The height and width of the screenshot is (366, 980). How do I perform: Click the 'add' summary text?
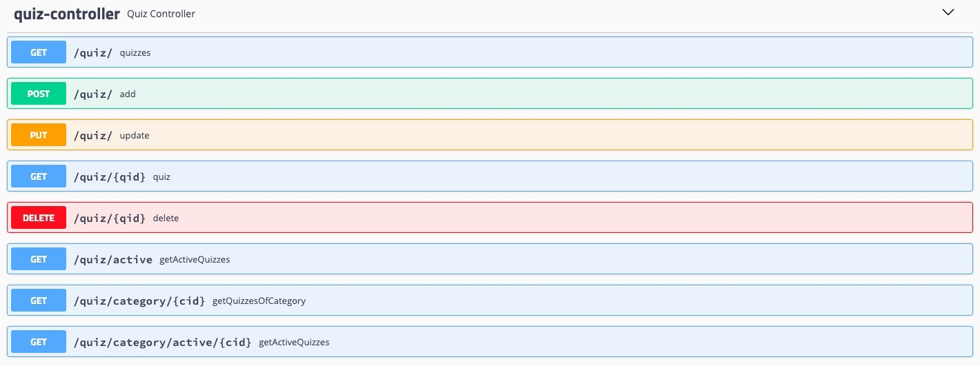[128, 94]
